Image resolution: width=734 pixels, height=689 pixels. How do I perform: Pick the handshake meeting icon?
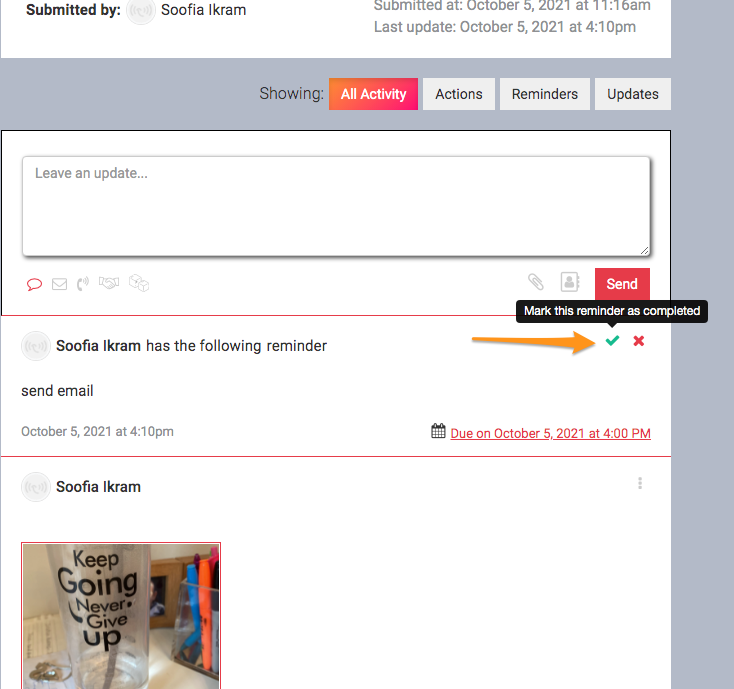109,283
